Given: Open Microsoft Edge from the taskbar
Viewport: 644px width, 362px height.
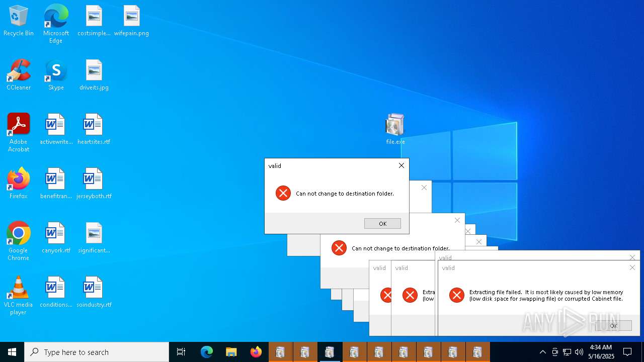Looking at the screenshot, I should pyautogui.click(x=207, y=352).
